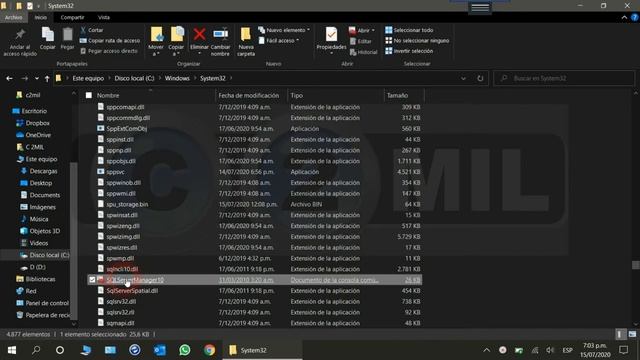Select Imágenes in the navigation pane
The width and height of the screenshot is (640, 360).
(38, 207)
